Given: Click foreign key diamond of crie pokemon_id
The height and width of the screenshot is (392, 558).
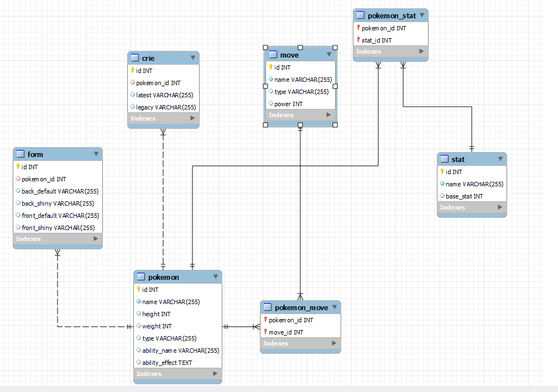Looking at the screenshot, I should pos(132,82).
